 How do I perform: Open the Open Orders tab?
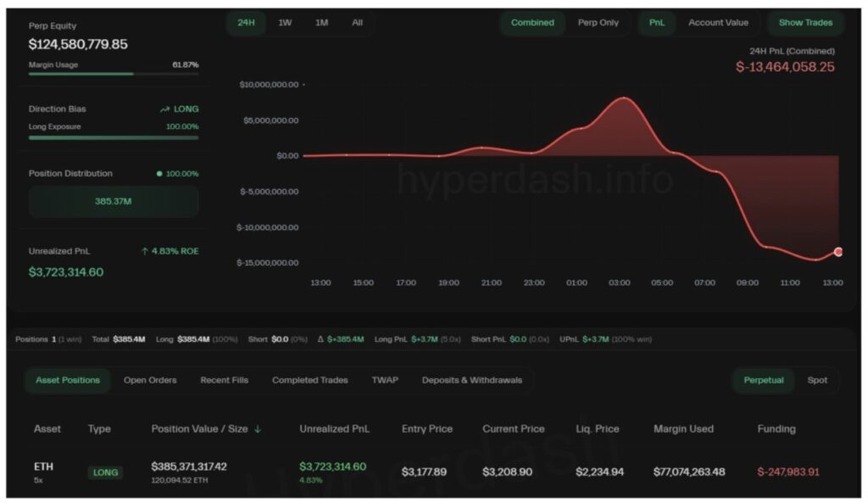[150, 380]
